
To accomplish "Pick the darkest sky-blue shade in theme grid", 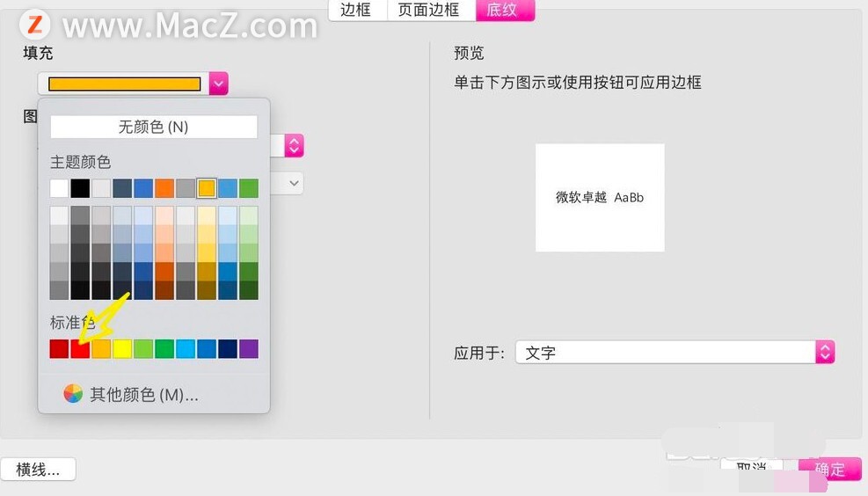I will (x=228, y=290).
